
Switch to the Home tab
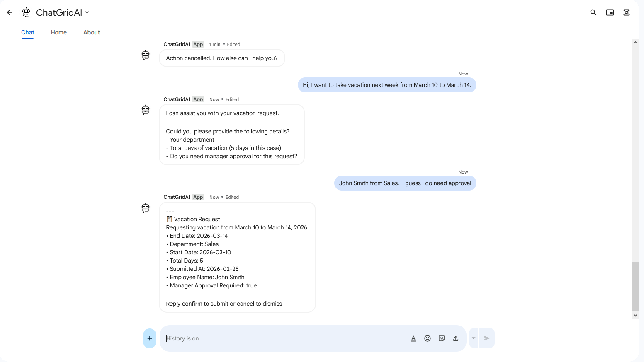pos(59,32)
